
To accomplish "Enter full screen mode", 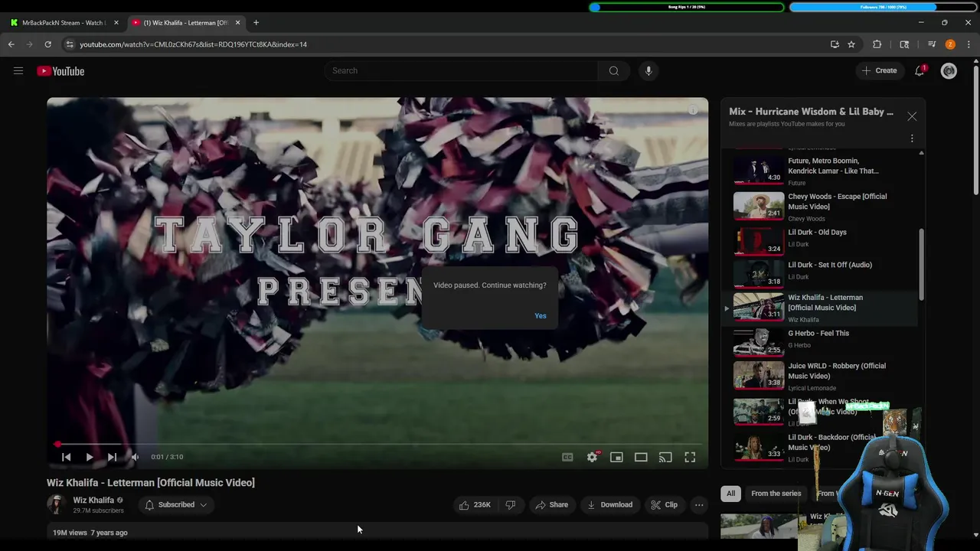I will coord(690,457).
